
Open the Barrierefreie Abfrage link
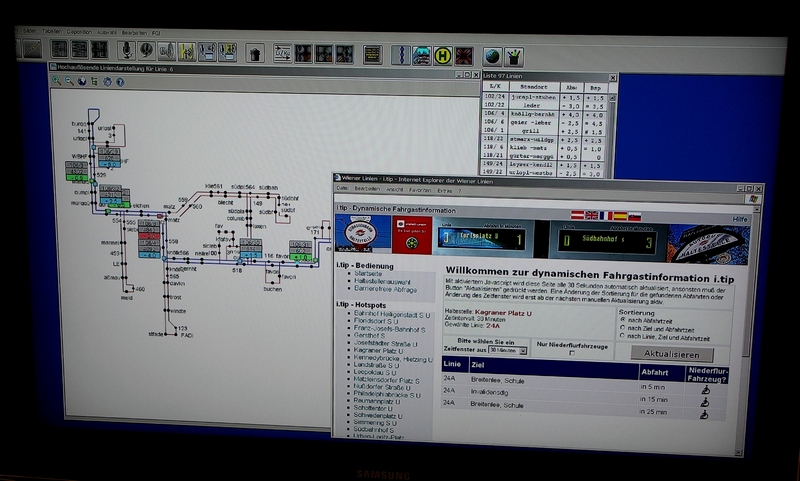click(x=386, y=289)
